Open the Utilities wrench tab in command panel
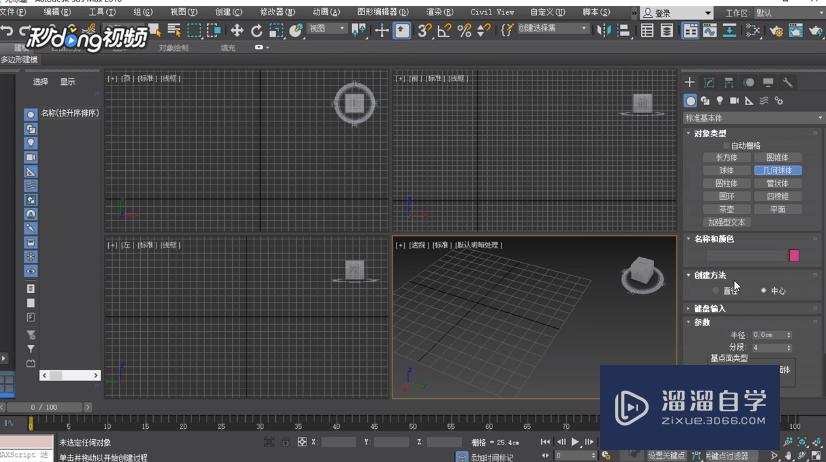Image resolution: width=826 pixels, height=462 pixels. 788,82
